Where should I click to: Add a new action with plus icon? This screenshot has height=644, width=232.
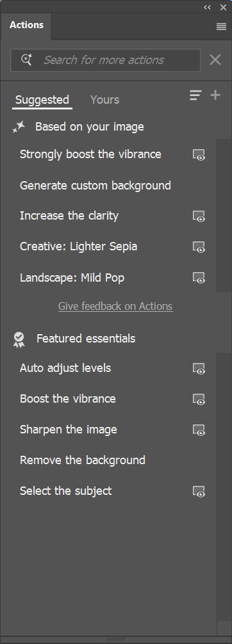pos(215,95)
